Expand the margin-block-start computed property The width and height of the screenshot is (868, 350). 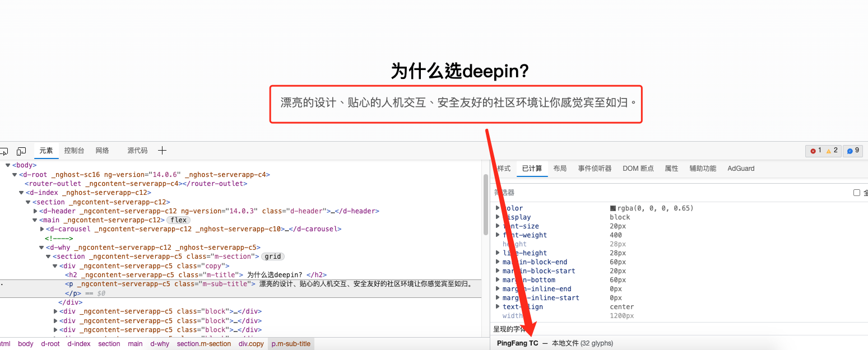tap(498, 271)
